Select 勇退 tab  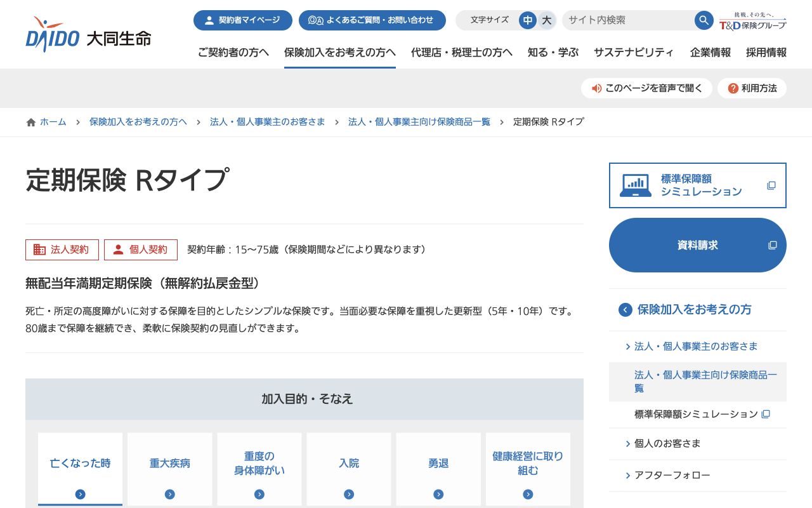pyautogui.click(x=438, y=469)
